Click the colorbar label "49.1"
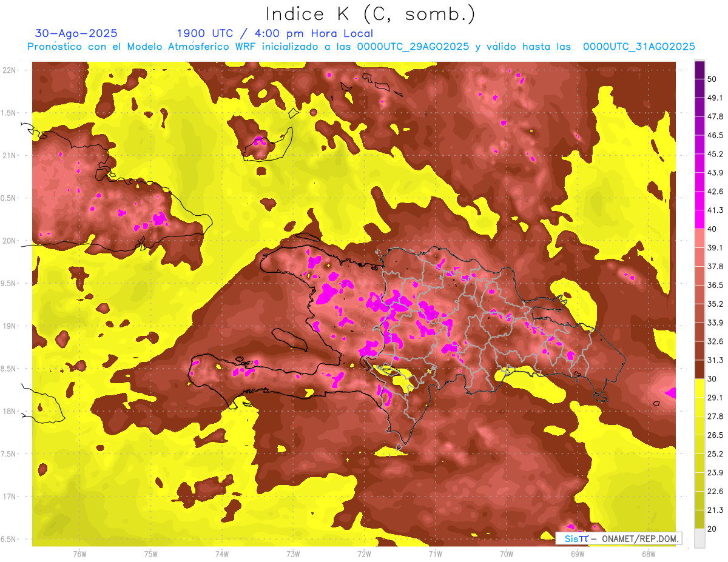 pos(715,98)
